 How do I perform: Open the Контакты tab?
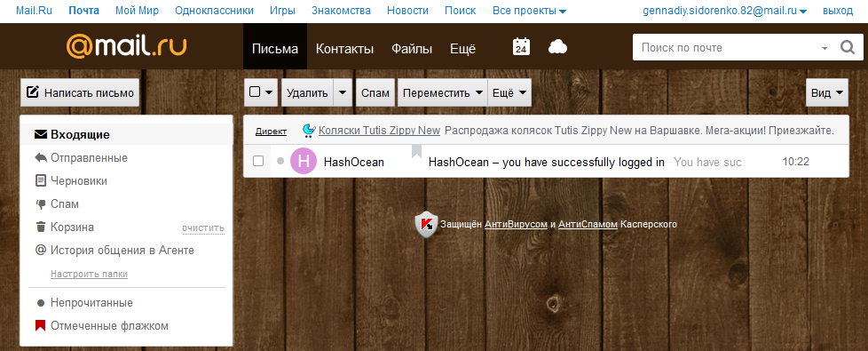(345, 48)
